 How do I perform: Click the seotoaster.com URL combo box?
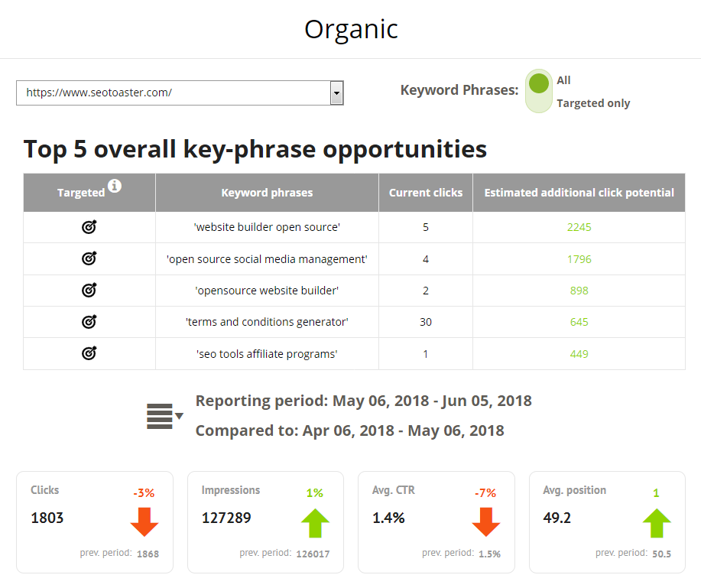180,93
